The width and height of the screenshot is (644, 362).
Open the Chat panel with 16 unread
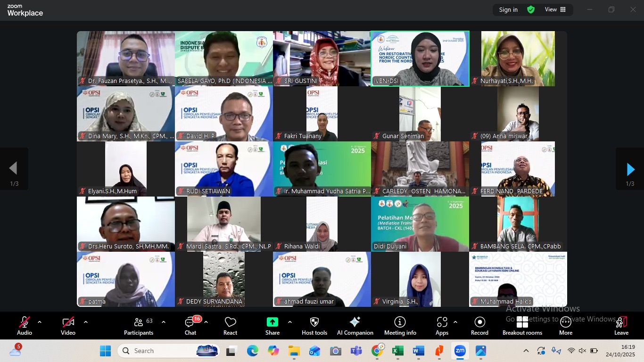[190, 326]
